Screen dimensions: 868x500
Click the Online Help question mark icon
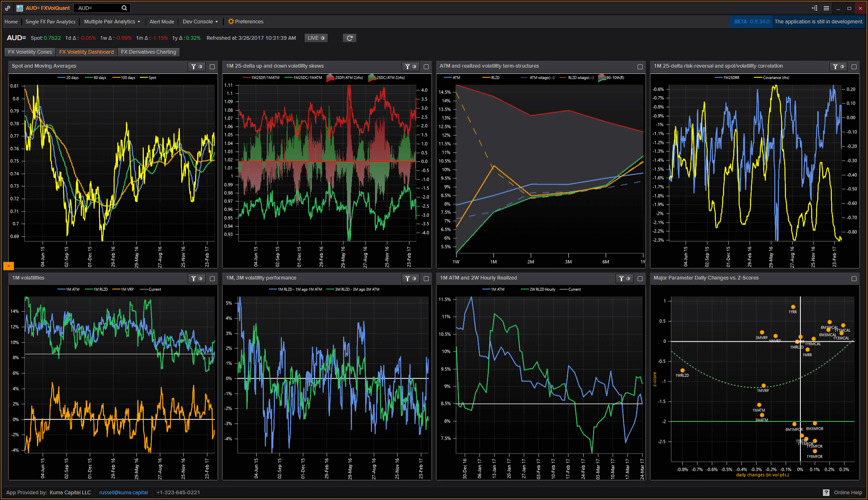[827, 492]
